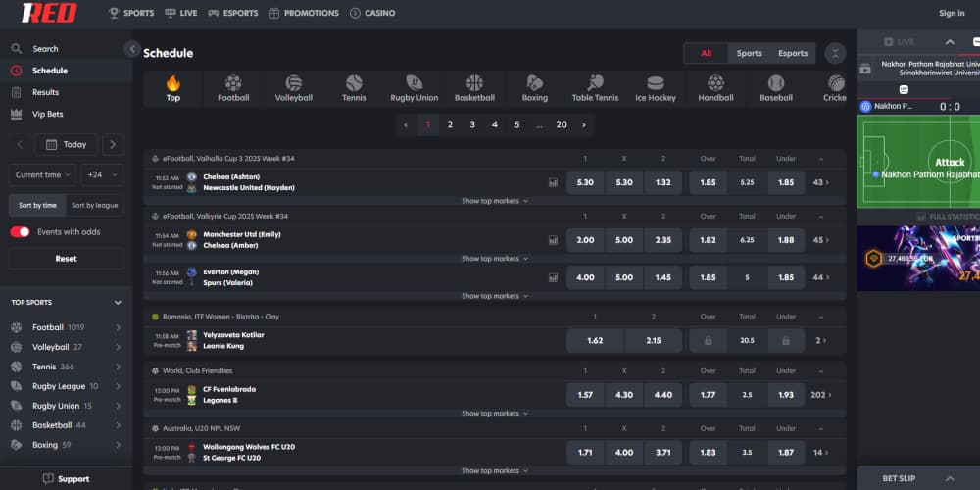Image resolution: width=980 pixels, height=490 pixels.
Task: Collapse the TOP SPORTS section
Action: pos(118,303)
